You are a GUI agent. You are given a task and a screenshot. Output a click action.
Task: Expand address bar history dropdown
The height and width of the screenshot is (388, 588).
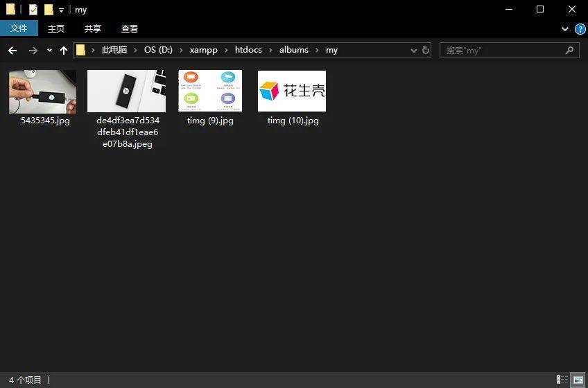[414, 51]
